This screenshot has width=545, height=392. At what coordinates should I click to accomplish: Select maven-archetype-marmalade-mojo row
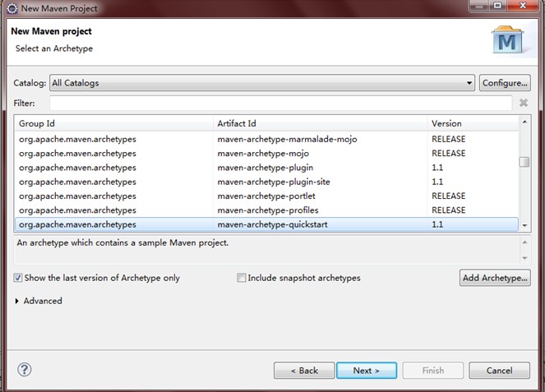click(266, 139)
